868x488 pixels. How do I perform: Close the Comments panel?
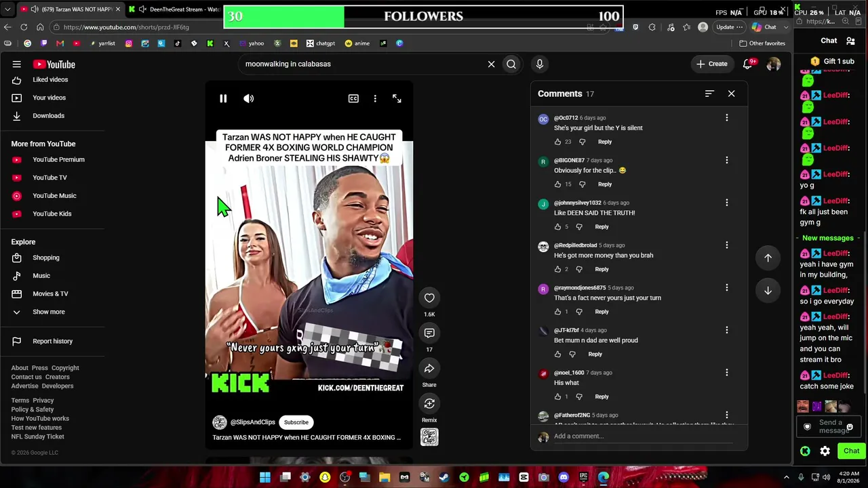click(731, 94)
